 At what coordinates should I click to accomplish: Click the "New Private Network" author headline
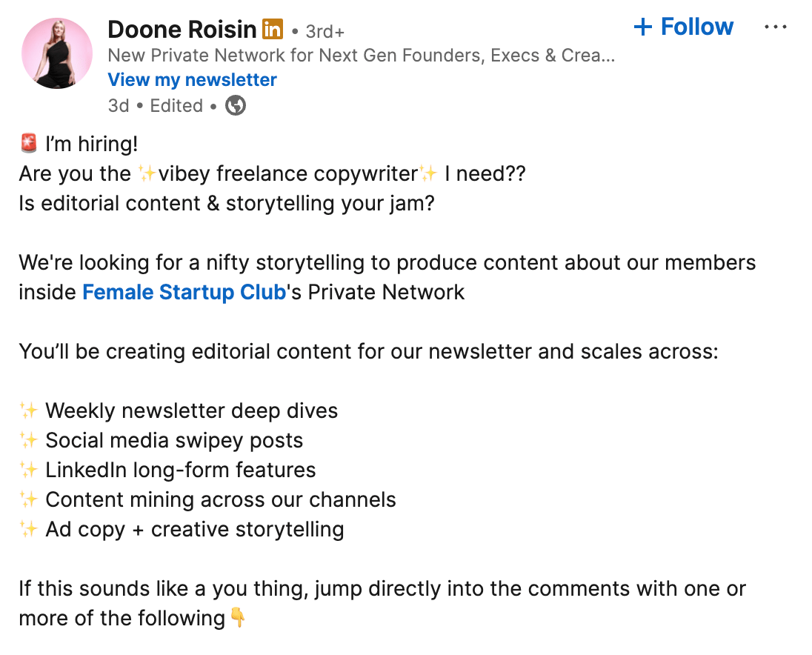(x=361, y=56)
